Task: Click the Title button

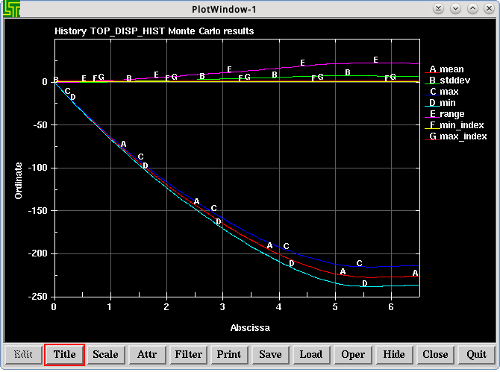Action: [x=64, y=355]
